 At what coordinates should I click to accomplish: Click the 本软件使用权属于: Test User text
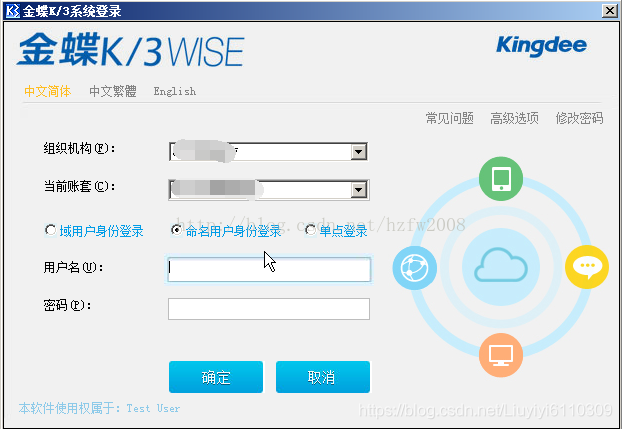(x=99, y=408)
